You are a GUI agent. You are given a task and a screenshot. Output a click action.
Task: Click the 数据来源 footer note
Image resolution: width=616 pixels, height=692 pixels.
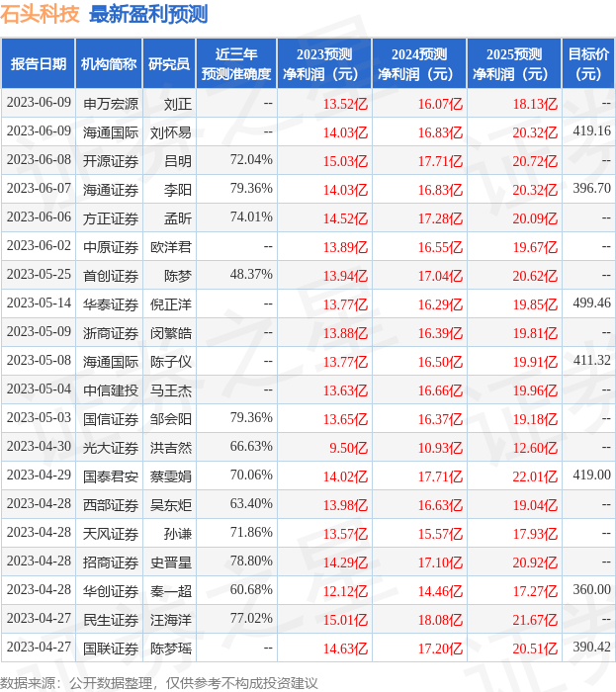coord(159,683)
